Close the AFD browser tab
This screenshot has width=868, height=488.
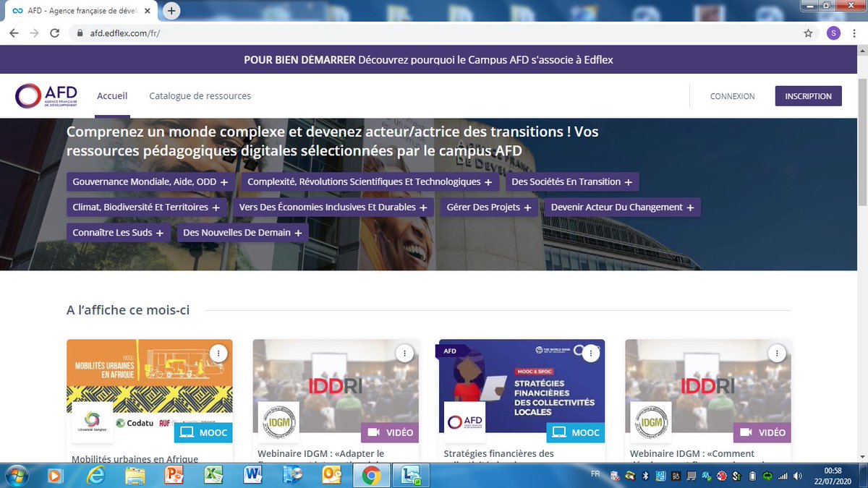pyautogui.click(x=148, y=12)
